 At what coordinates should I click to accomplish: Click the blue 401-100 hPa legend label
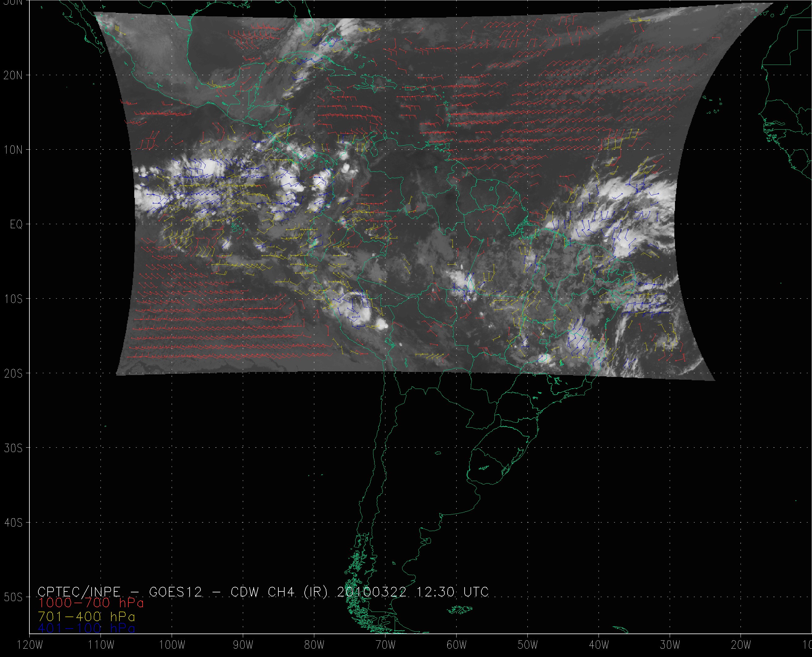pyautogui.click(x=86, y=628)
